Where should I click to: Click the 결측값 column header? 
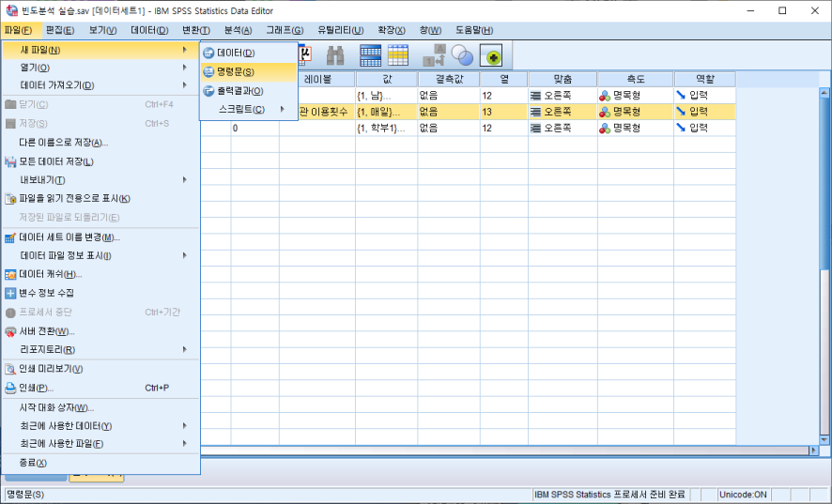(x=449, y=79)
